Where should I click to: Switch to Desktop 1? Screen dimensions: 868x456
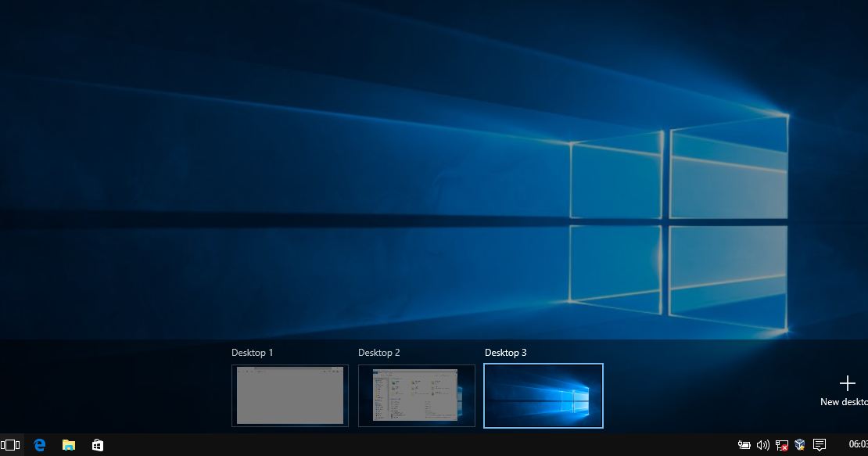(x=289, y=396)
